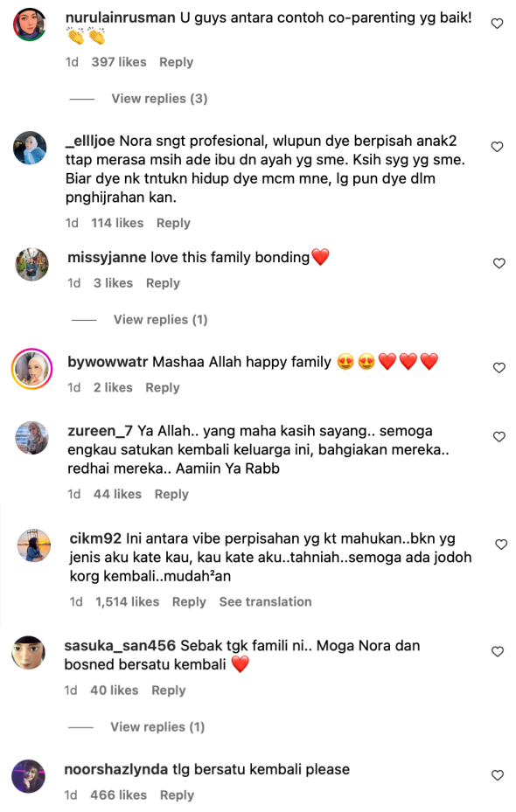Reply to _ellljoe's comment

click(x=173, y=223)
